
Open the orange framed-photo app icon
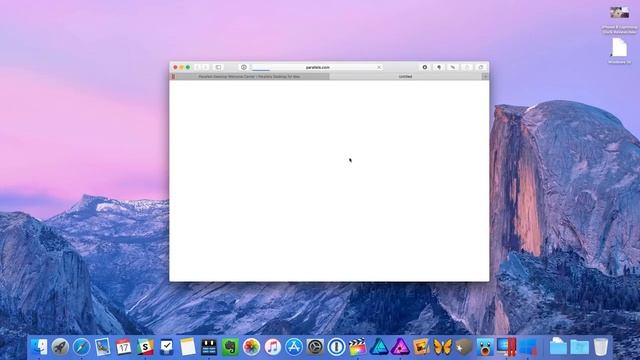click(421, 347)
